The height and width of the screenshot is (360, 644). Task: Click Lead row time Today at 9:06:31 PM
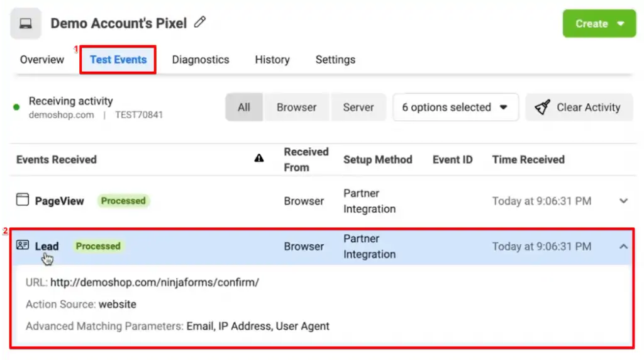click(541, 247)
